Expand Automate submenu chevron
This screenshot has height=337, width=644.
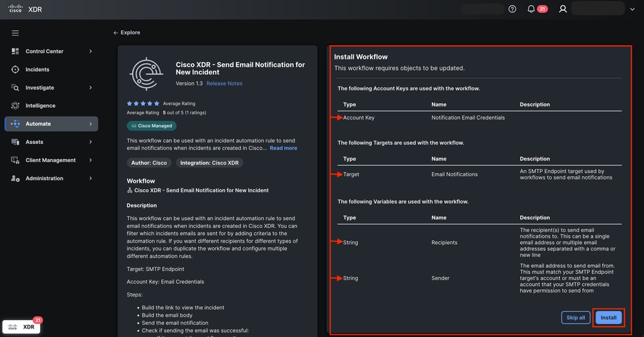tap(90, 123)
